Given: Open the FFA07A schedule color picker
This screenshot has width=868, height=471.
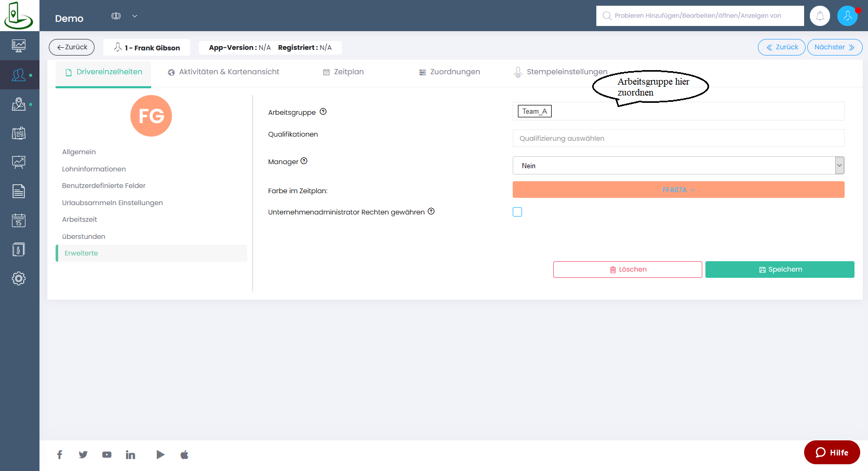Looking at the screenshot, I should coord(678,190).
